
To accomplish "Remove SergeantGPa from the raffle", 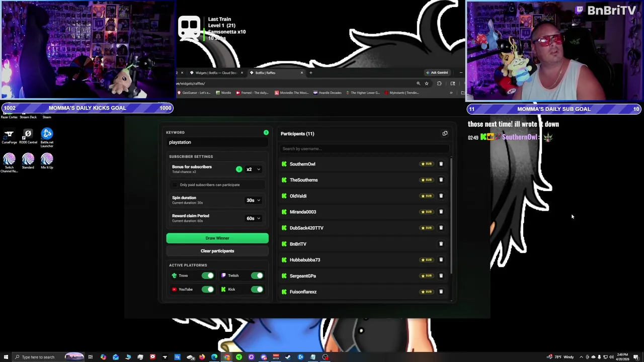I will (441, 276).
